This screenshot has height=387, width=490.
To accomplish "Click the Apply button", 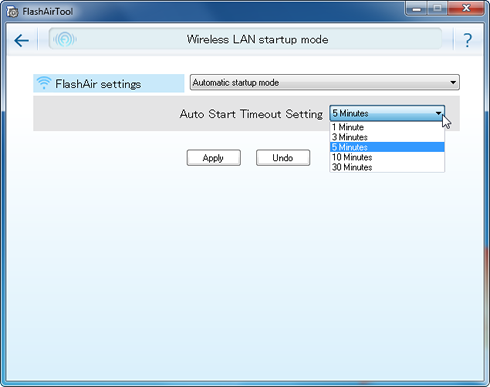I will click(x=214, y=158).
